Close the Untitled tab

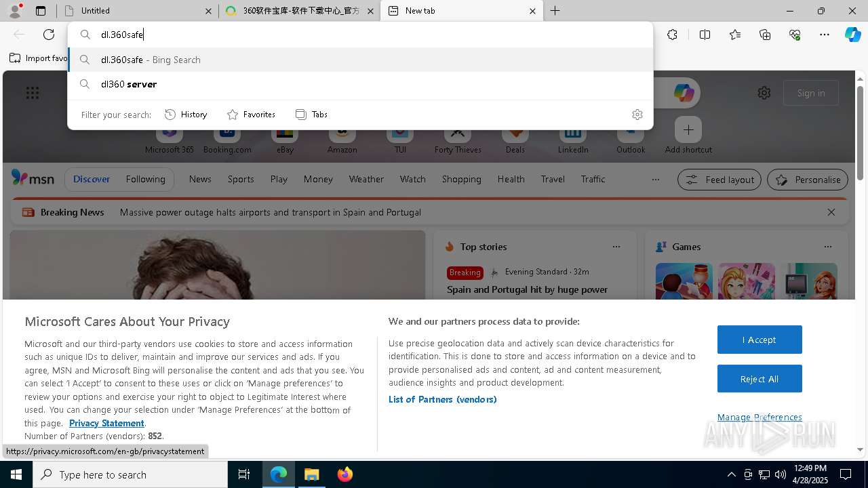[x=208, y=11]
